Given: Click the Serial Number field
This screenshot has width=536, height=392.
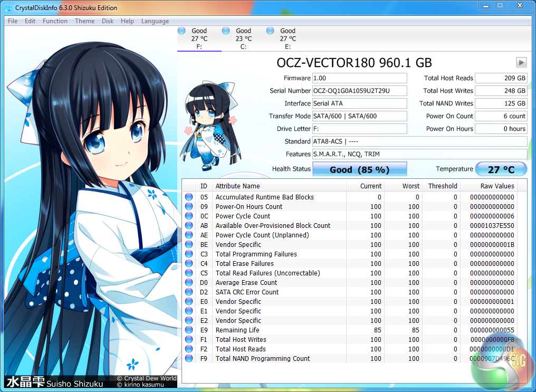Looking at the screenshot, I should [360, 91].
